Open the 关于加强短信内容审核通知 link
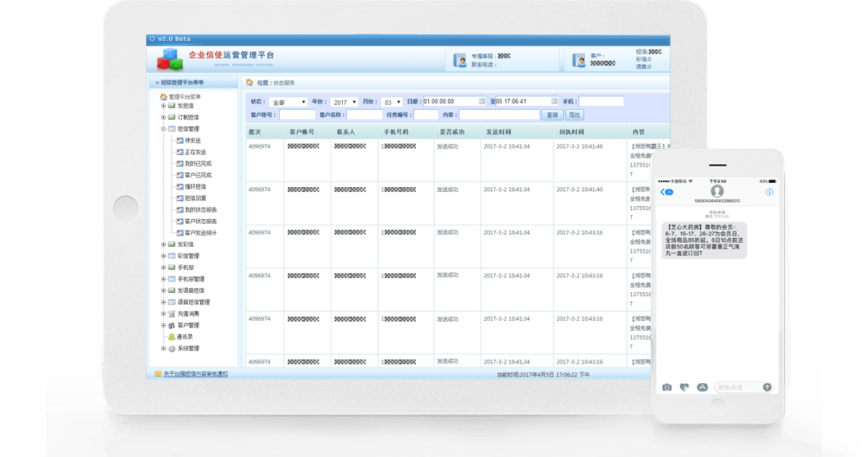868x457 pixels. (x=195, y=374)
